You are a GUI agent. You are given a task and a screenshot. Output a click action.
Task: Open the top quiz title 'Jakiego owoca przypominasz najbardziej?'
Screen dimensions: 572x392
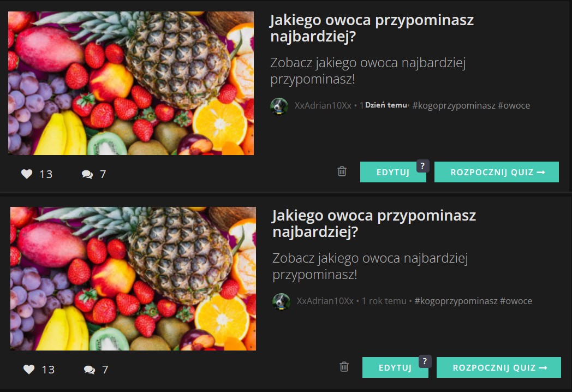click(372, 28)
